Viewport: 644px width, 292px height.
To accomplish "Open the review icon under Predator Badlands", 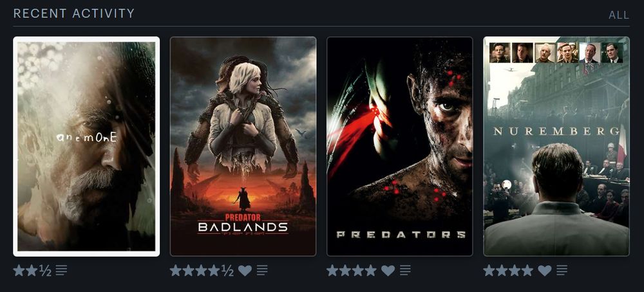I will (262, 270).
